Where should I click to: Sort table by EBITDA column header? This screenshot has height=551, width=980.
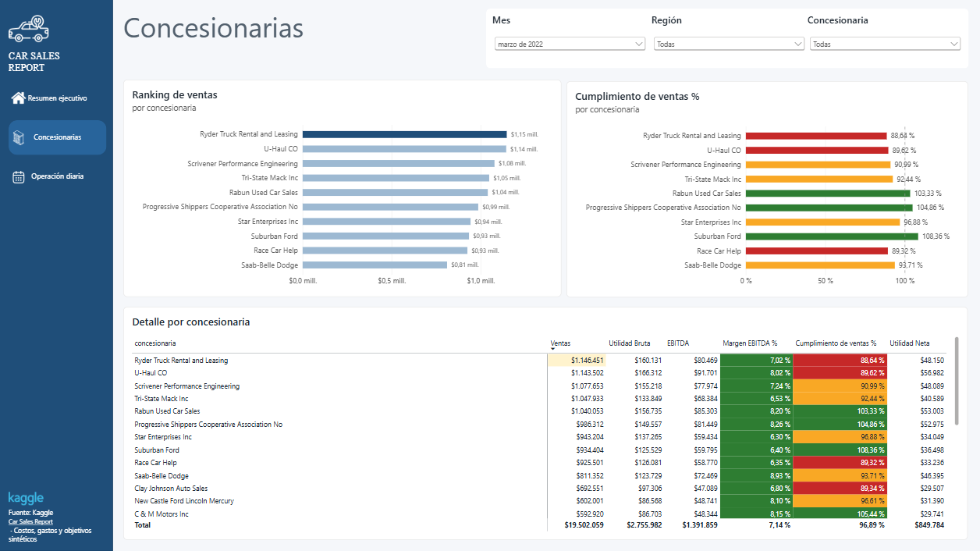click(x=678, y=343)
